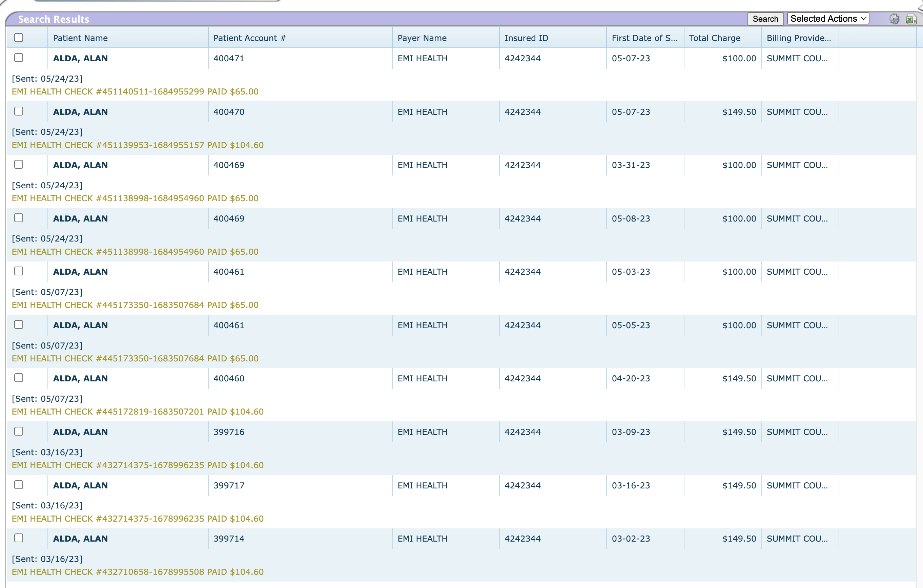The height and width of the screenshot is (588, 923).
Task: Open the gear settings icon
Action: point(894,19)
